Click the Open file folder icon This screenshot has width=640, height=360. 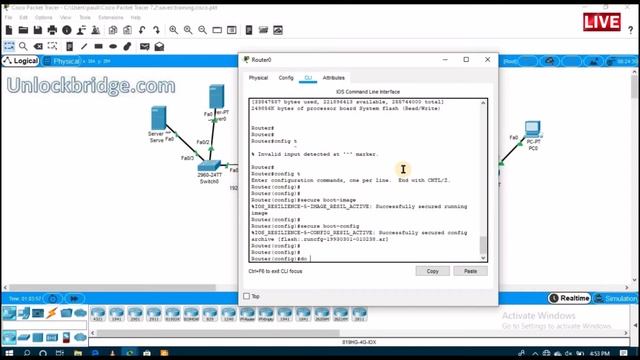pyautogui.click(x=23, y=30)
